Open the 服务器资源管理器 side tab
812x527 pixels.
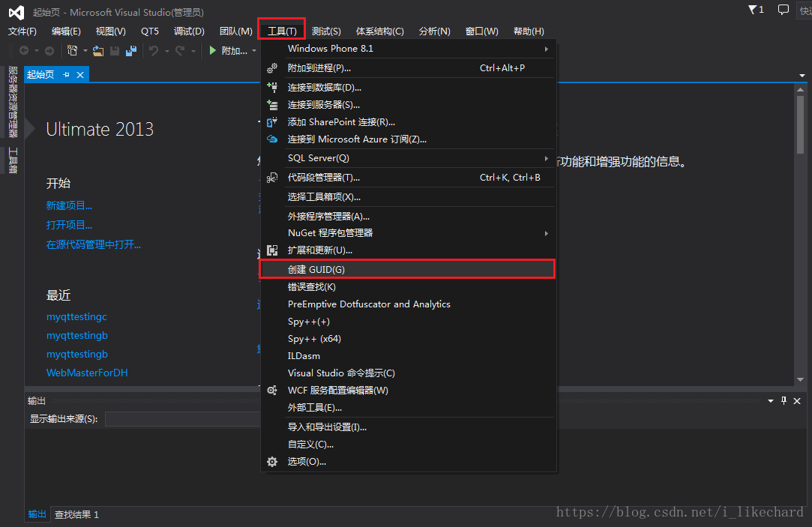point(13,102)
